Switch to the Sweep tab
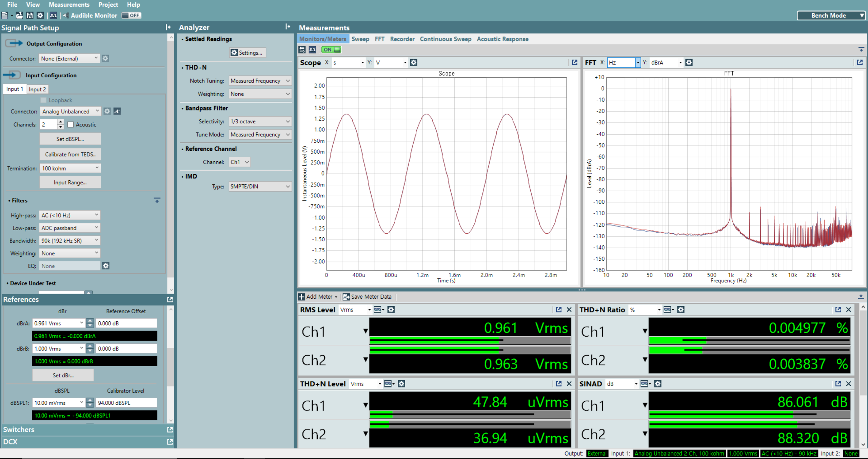868x459 pixels. pyautogui.click(x=360, y=39)
